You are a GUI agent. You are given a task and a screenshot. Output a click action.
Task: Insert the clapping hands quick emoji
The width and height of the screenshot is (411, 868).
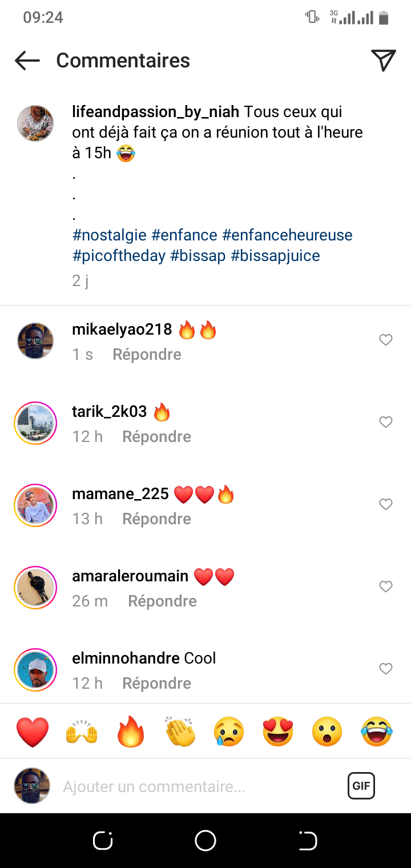(x=180, y=732)
